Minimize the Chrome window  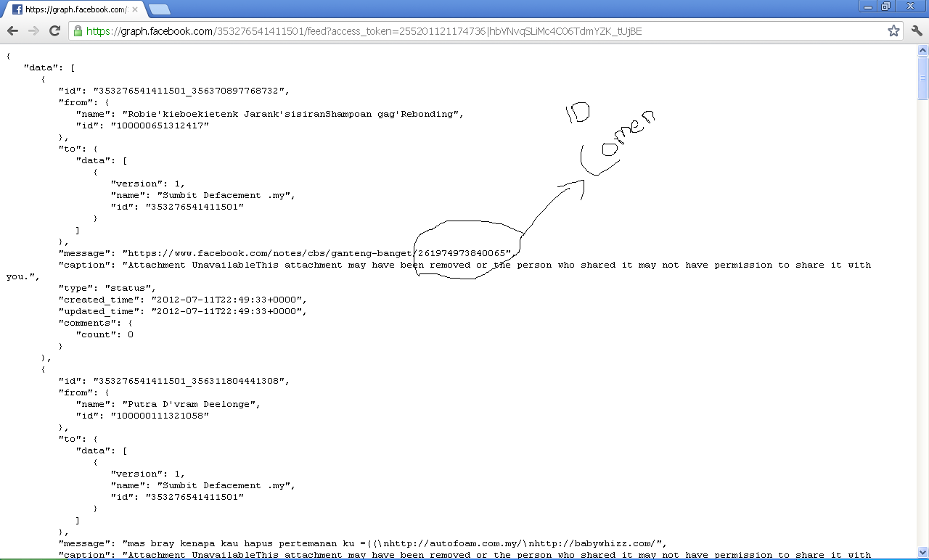click(x=869, y=6)
